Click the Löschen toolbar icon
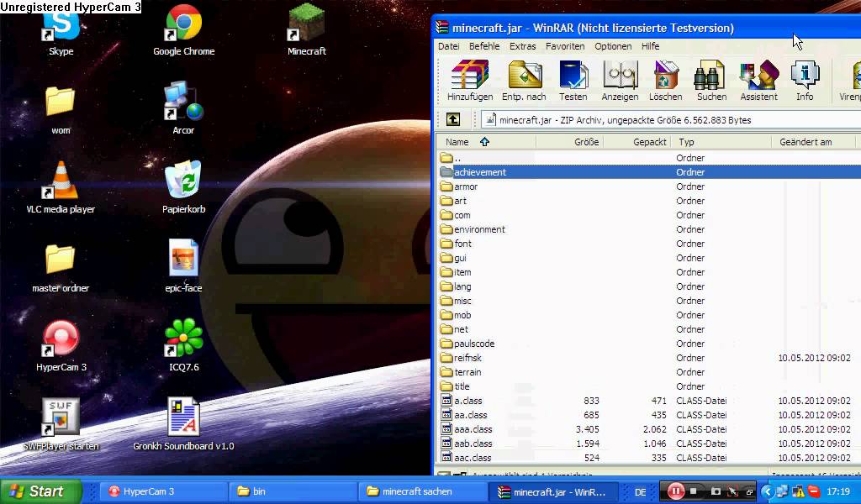Screen dimensions: 861x504 click(x=666, y=81)
